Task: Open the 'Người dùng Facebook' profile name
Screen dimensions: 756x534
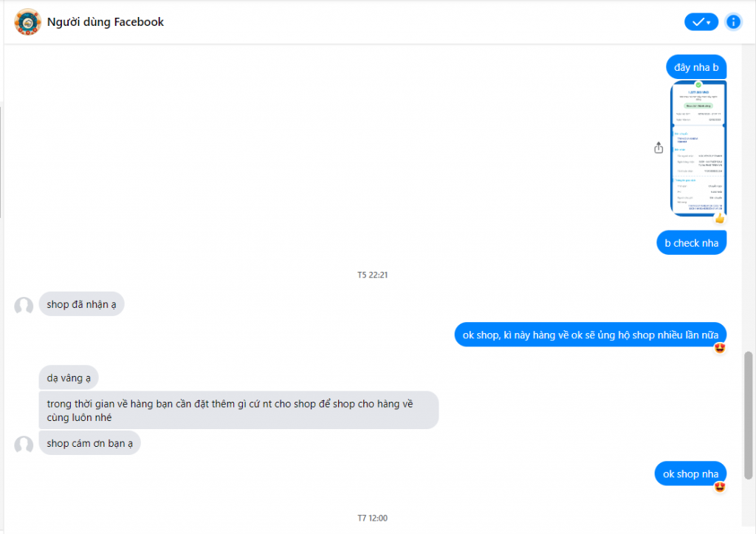Action: coord(105,21)
